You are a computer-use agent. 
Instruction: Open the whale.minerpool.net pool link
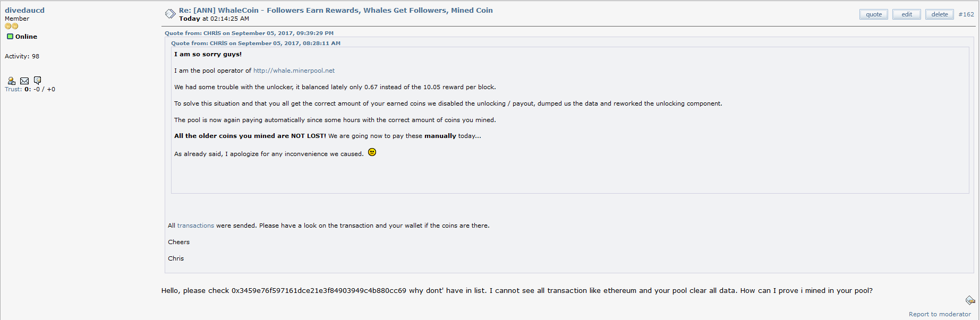coord(294,71)
